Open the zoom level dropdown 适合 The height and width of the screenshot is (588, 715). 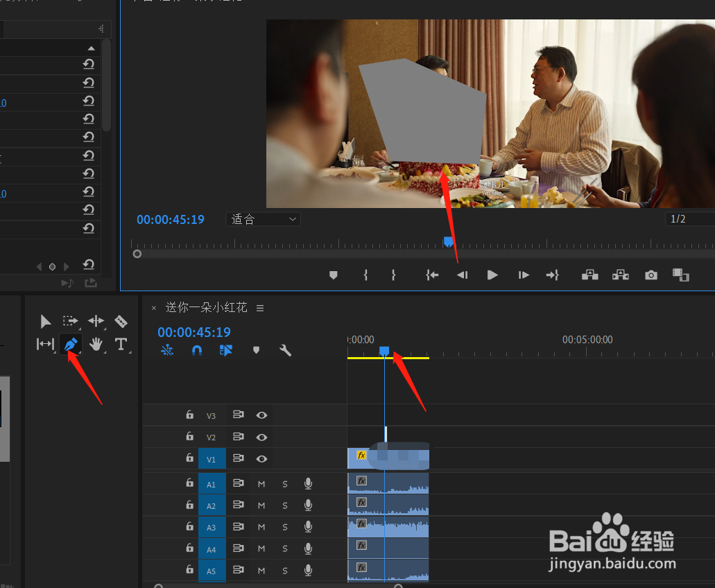point(263,219)
